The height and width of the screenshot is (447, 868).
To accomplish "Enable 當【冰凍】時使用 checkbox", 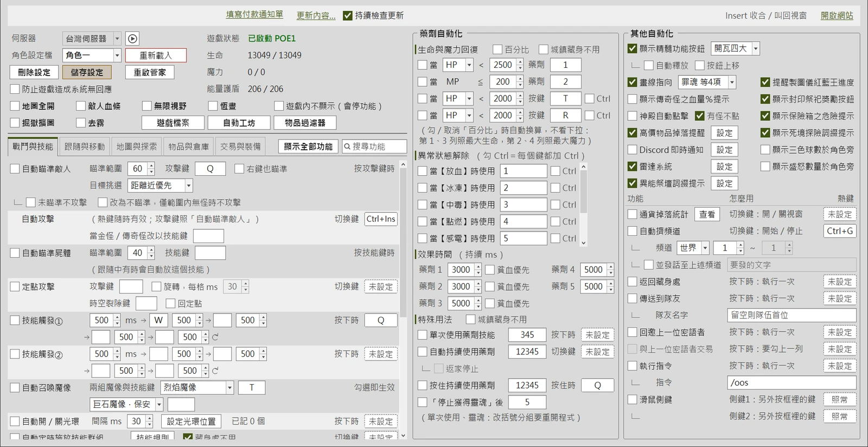I will [422, 188].
